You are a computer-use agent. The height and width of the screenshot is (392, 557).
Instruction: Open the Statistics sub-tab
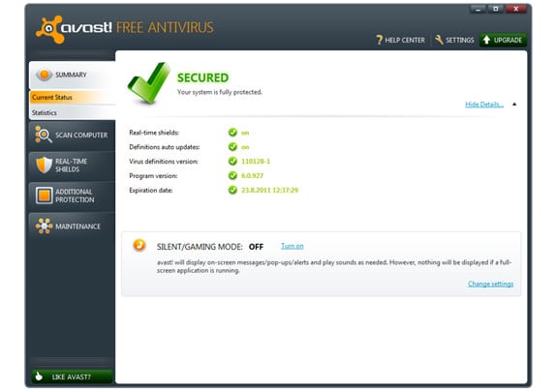(x=73, y=112)
